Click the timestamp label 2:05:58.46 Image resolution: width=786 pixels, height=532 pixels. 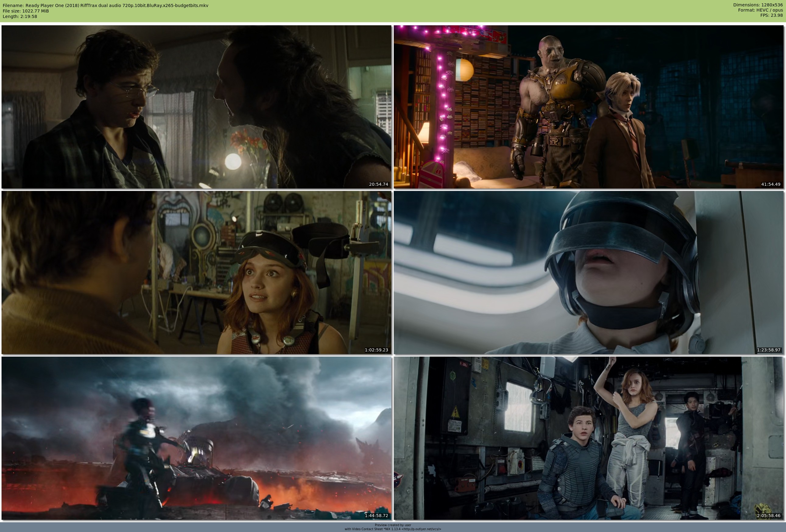[769, 516]
